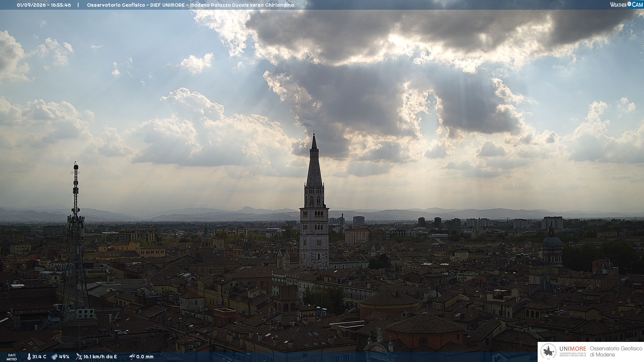Click the humidity water drops icon
The image size is (644, 362).
tap(54, 357)
